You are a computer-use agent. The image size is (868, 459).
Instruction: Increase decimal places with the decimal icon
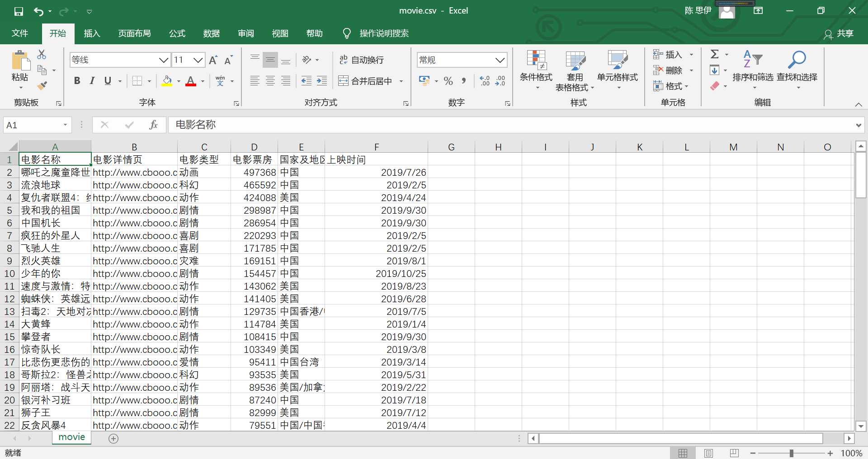484,81
